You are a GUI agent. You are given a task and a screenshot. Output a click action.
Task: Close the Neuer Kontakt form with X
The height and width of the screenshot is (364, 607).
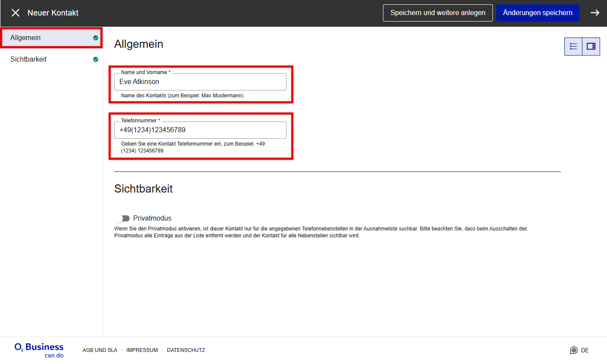coord(16,13)
